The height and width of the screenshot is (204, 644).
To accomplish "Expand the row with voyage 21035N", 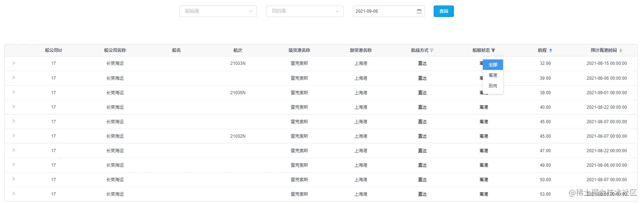I will click(14, 92).
